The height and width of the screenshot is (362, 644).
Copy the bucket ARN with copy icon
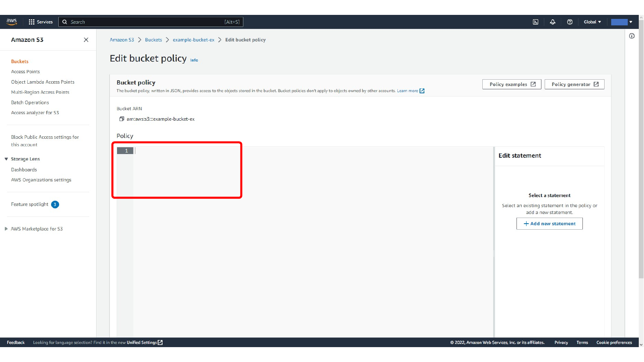[121, 119]
